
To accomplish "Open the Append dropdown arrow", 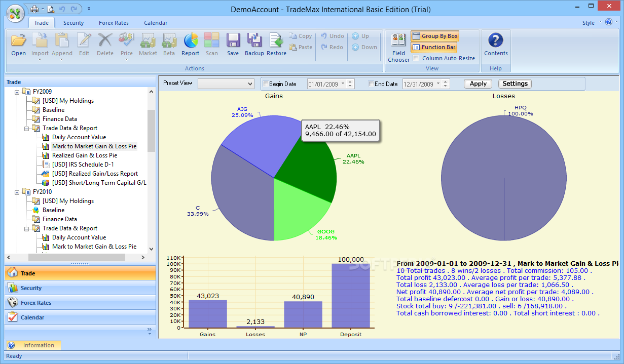I will tap(62, 60).
